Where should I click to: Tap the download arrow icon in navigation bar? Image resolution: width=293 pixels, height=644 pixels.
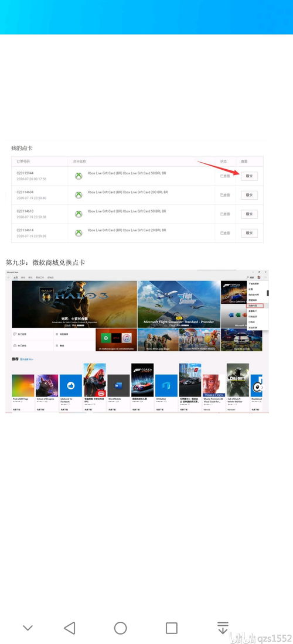(223, 628)
